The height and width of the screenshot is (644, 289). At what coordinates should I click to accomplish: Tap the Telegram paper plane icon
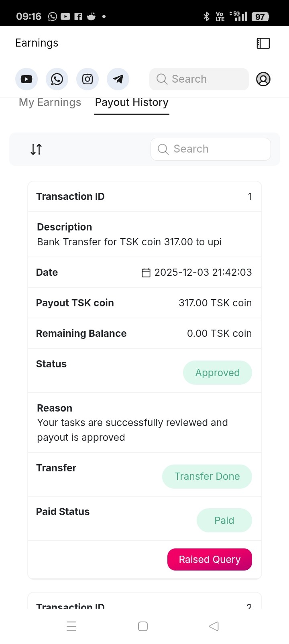[118, 79]
